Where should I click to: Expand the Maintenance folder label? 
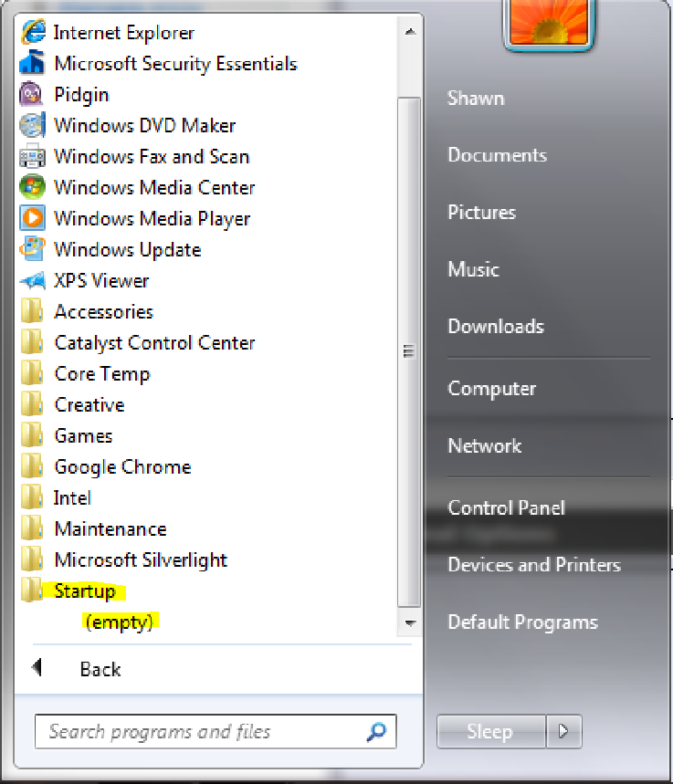coord(110,528)
